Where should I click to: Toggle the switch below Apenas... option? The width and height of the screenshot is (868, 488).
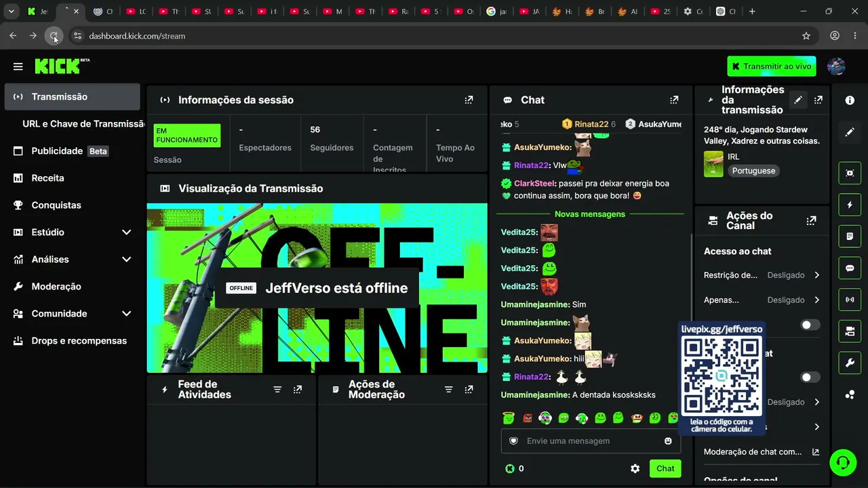(x=810, y=325)
